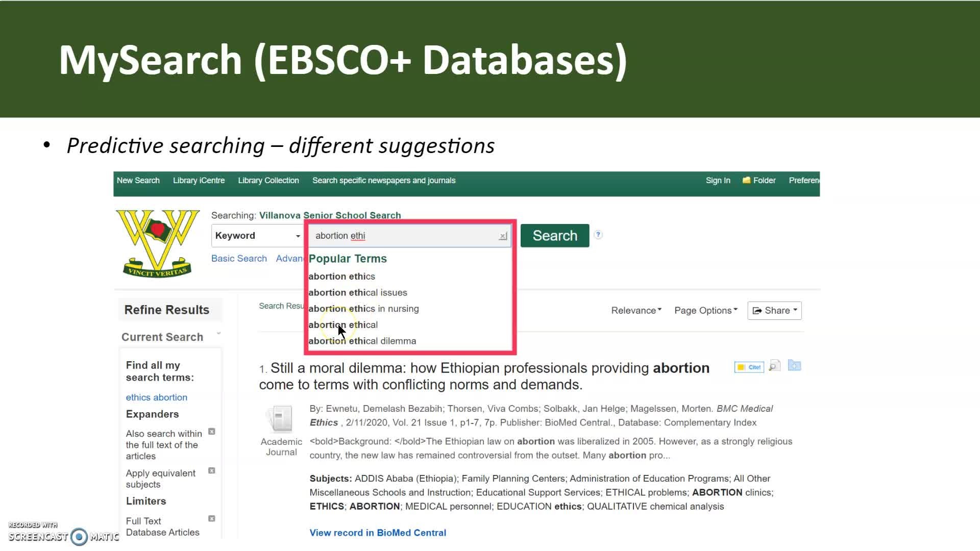Click the Academic Journal document icon

pos(279,419)
